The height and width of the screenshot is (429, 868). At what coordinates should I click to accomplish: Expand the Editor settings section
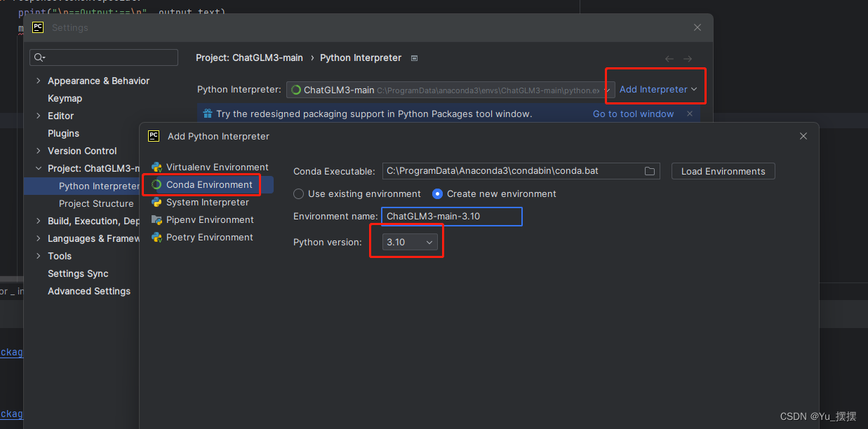(38, 116)
